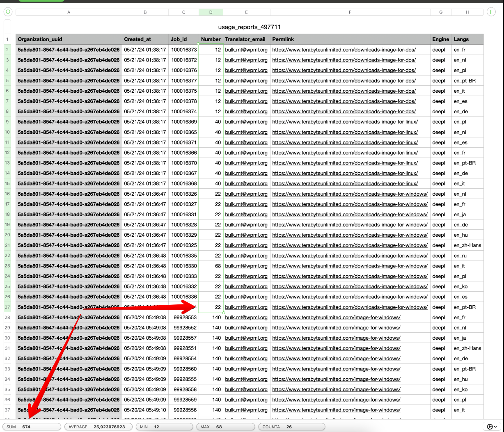Select column B header
This screenshot has height=432, width=504.
click(x=145, y=12)
